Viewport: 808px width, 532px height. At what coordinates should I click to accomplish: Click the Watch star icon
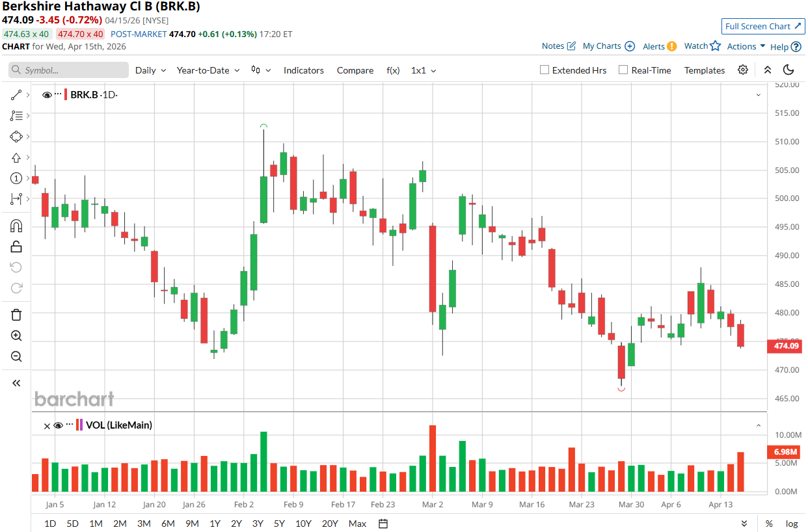tap(715, 46)
